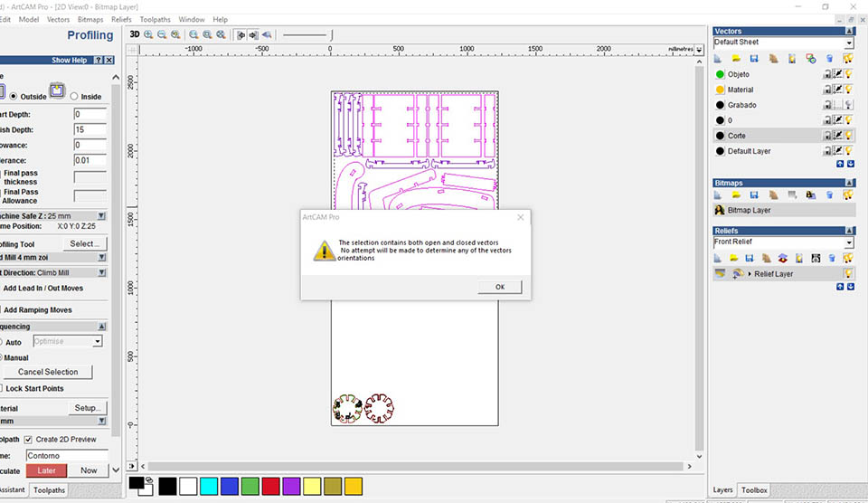Open the Vectors menu
Image resolution: width=868 pixels, height=503 pixels.
click(x=58, y=19)
